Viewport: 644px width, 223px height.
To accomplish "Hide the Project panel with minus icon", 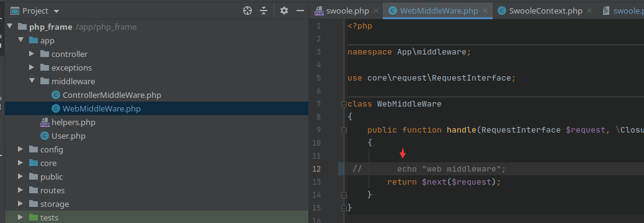I will coord(300,11).
